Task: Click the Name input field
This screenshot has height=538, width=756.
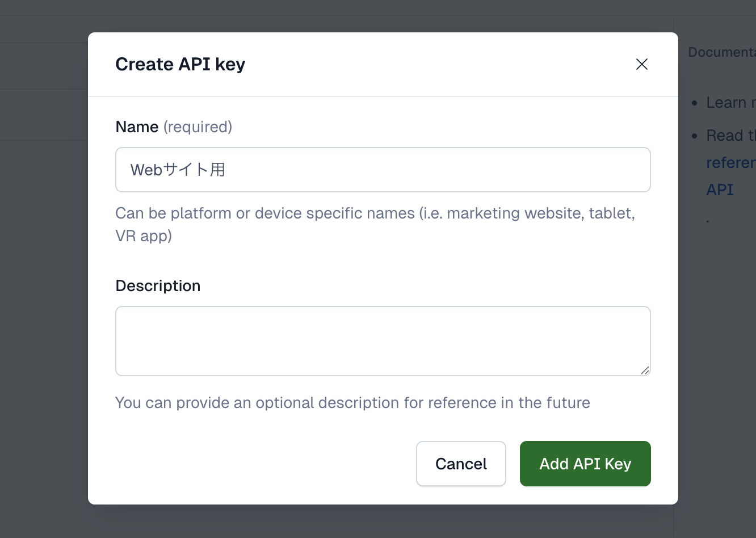Action: pos(383,170)
